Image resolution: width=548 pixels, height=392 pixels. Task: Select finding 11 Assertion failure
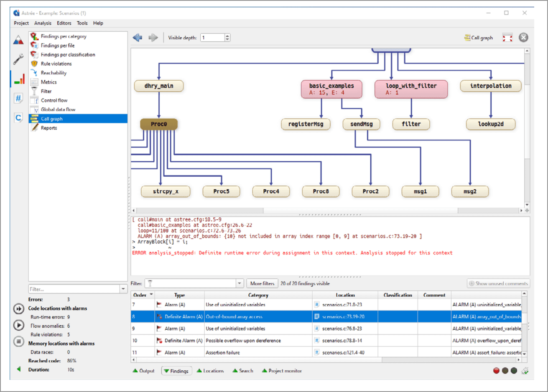point(326,352)
